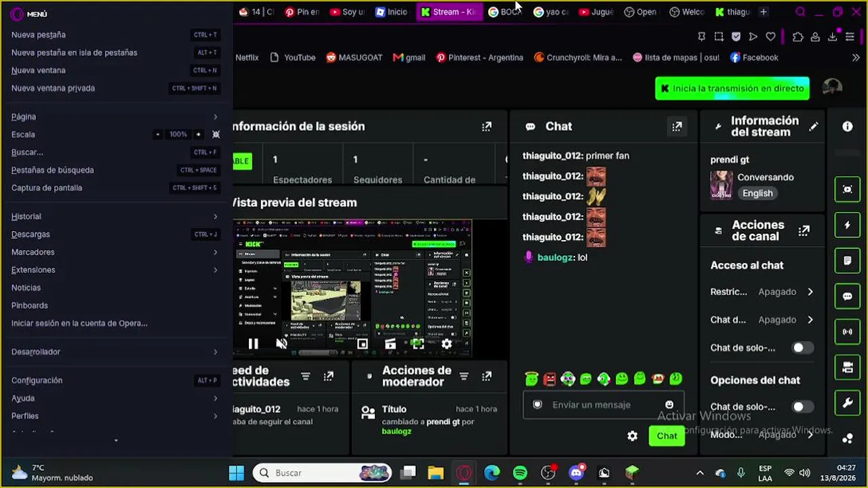Click the heart bookmark icon in toolbar
868x488 pixels.
[770, 37]
